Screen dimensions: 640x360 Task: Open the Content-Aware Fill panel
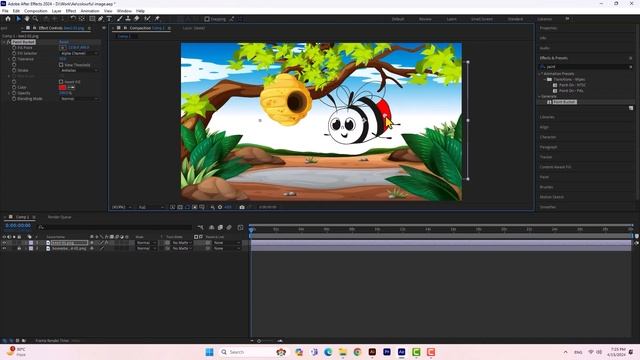555,167
